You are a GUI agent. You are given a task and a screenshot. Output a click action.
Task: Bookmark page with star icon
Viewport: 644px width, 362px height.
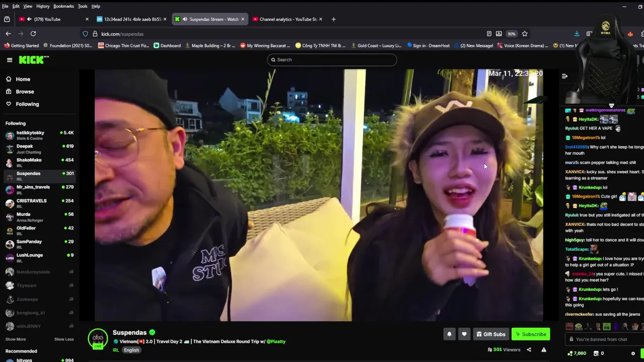(x=525, y=34)
